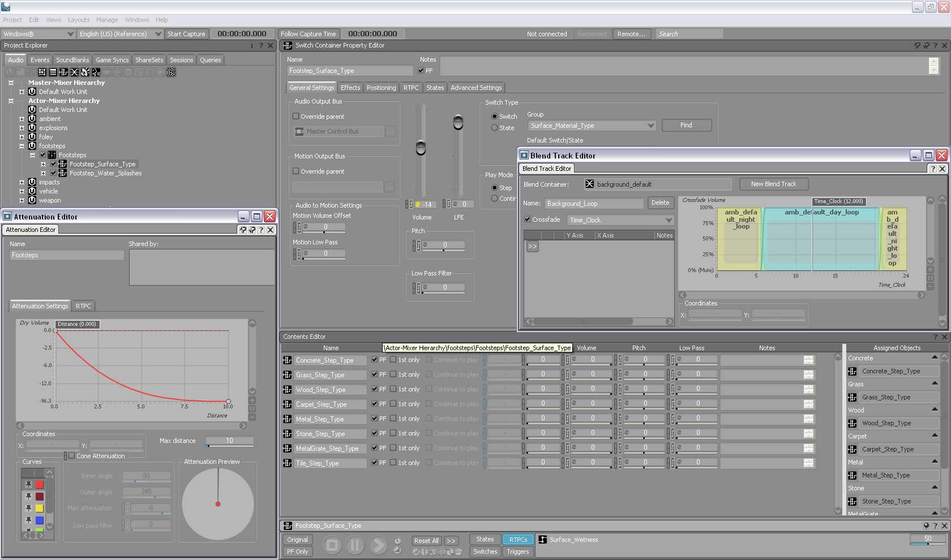Viewport: 951px width, 560px height.
Task: Click the work unit icon beside ambient
Action: click(x=32, y=119)
